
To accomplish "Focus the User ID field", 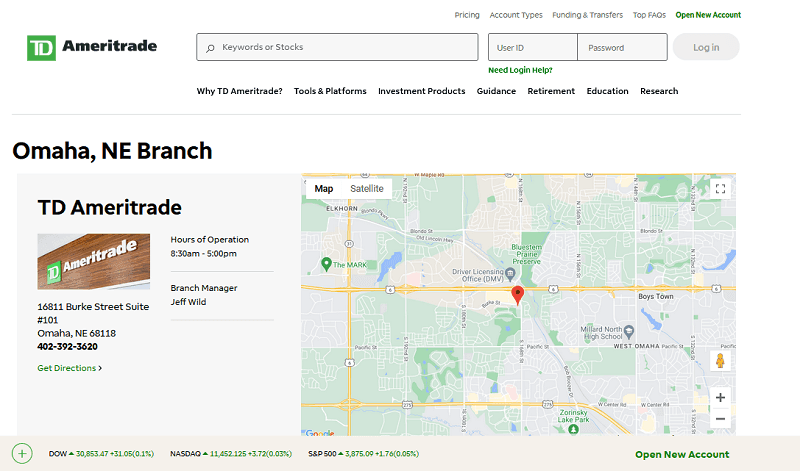I will [533, 47].
